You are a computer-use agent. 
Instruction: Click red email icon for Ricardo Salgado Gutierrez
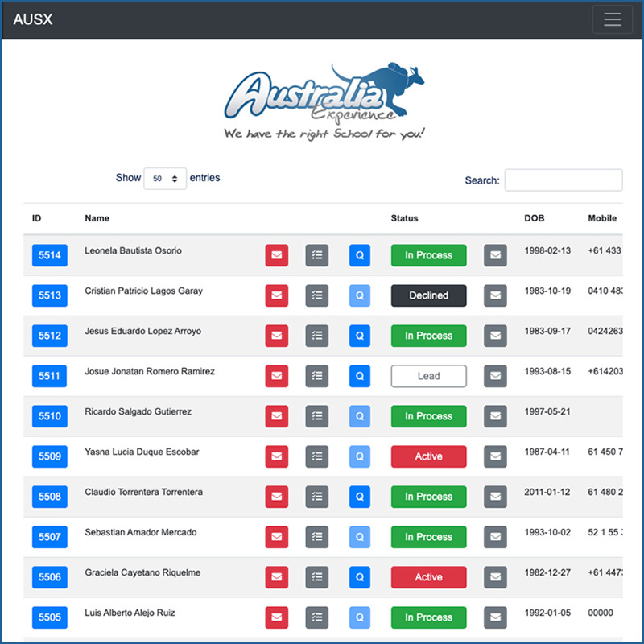(x=276, y=416)
